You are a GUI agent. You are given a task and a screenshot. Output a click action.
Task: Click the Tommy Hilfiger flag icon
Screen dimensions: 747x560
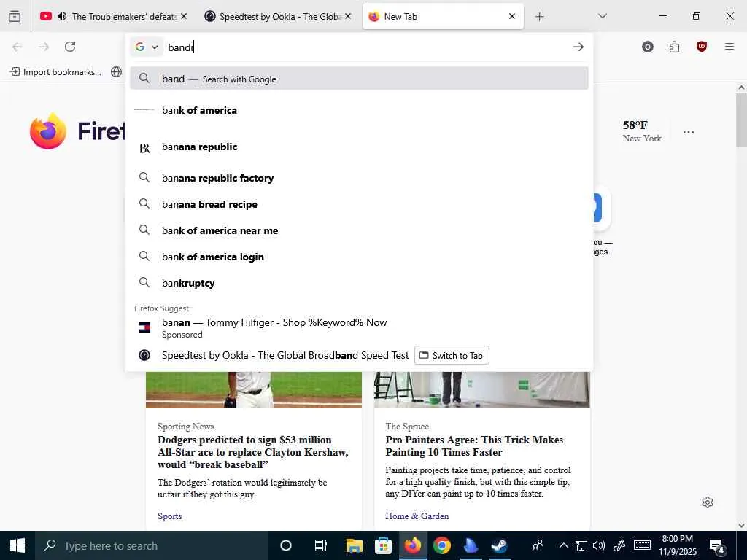coord(144,327)
